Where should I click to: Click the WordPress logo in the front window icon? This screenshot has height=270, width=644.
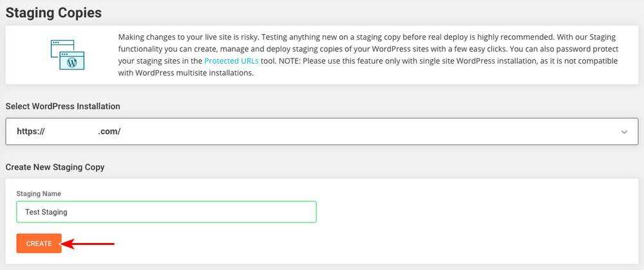[72, 62]
